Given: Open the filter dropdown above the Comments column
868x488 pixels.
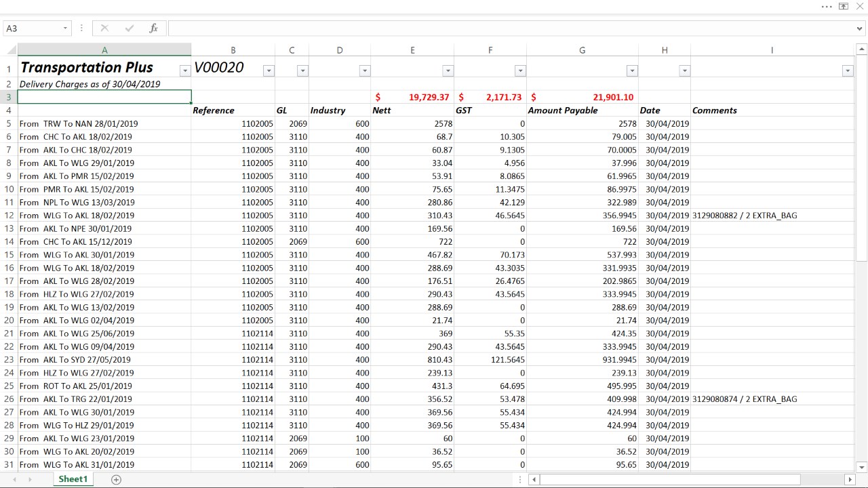Looking at the screenshot, I should point(848,70).
